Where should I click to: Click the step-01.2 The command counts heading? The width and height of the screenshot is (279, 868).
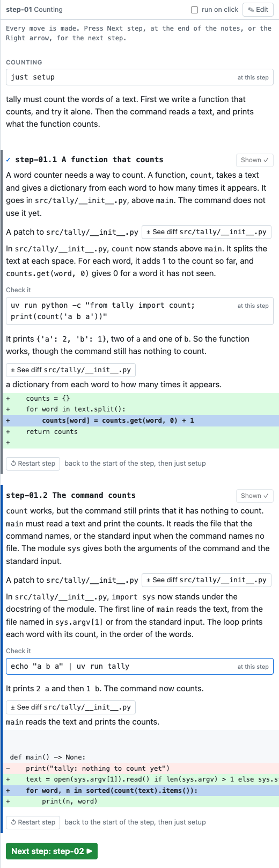click(x=71, y=495)
